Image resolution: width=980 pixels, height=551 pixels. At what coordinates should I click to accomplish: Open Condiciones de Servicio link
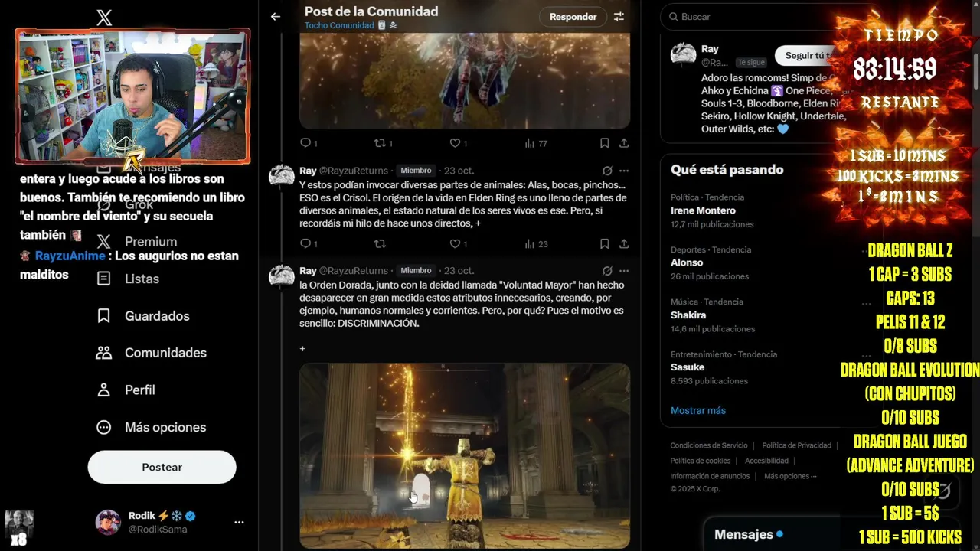click(x=709, y=445)
